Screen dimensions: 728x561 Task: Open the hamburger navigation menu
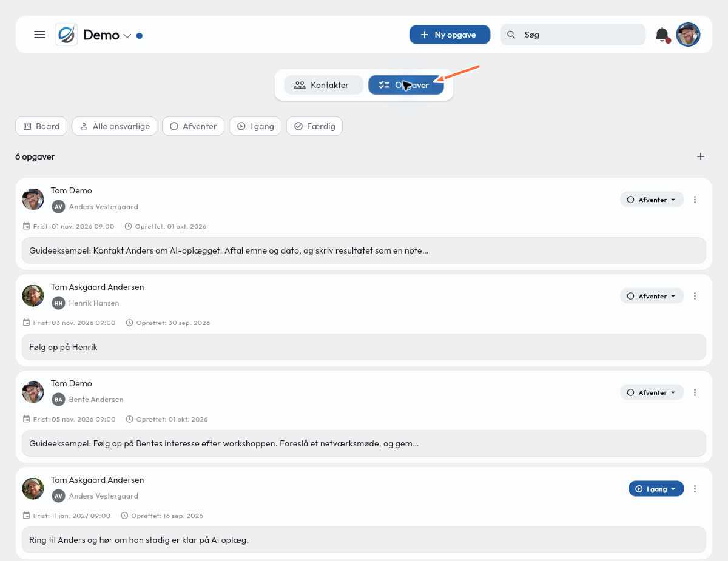click(40, 35)
